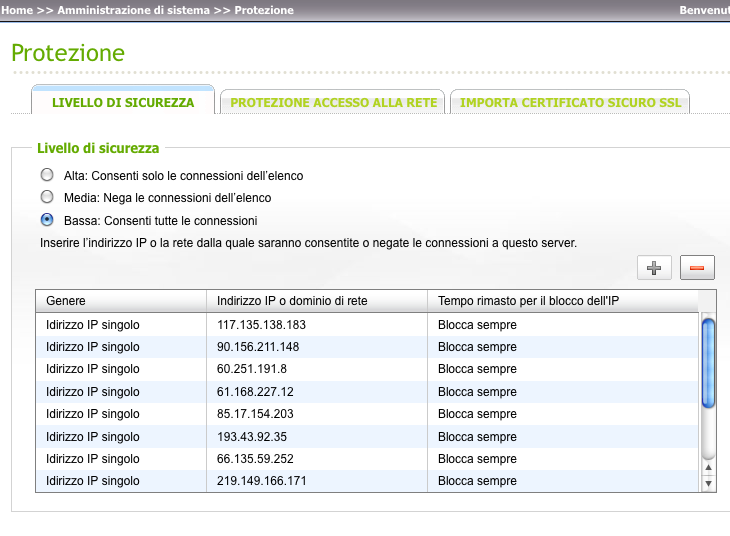Open Amministrazione di sistema breadcrumb link
Screen dimensions: 730x536
(134, 10)
